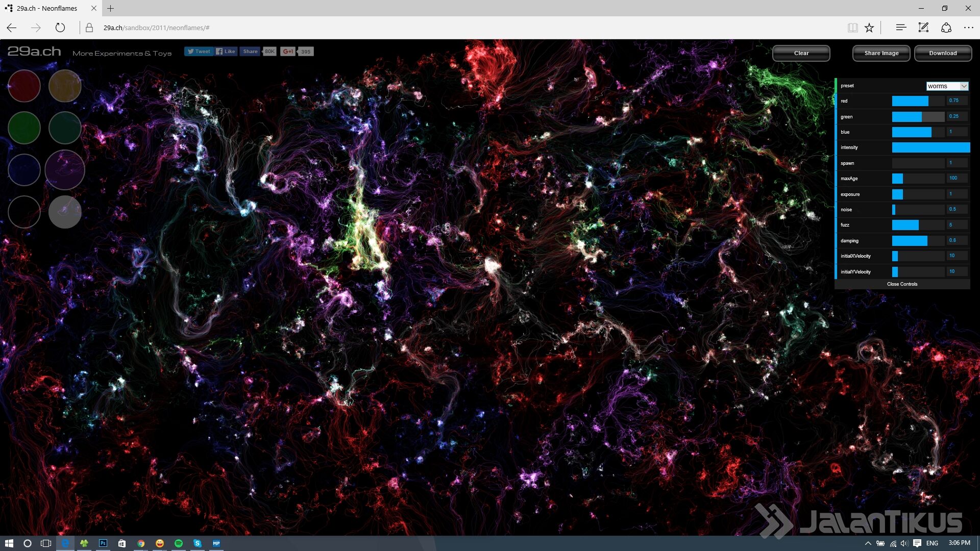The width and height of the screenshot is (980, 551).
Task: Select the gray-white color brush swatch
Action: coord(65,211)
